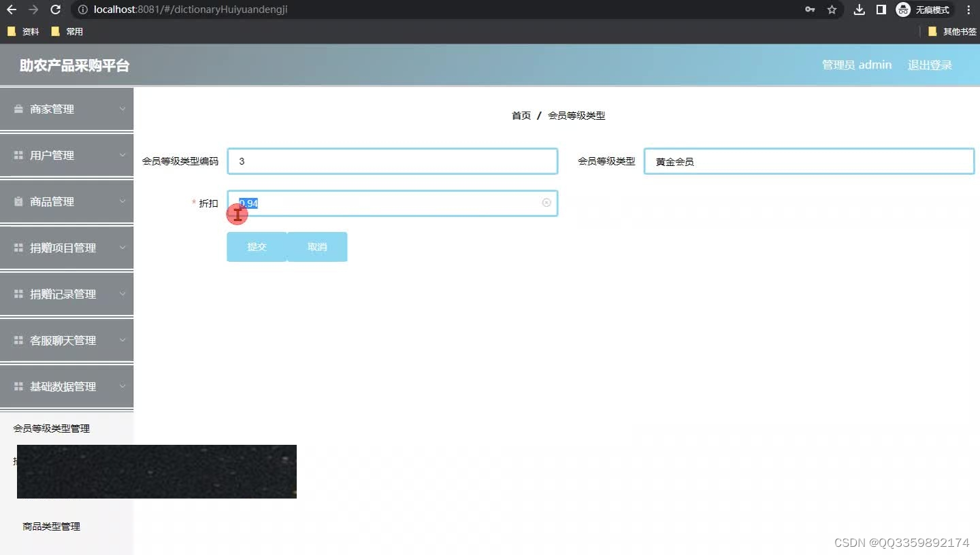The image size is (980, 555).
Task: Click the browser forward arrow
Action: (x=33, y=10)
